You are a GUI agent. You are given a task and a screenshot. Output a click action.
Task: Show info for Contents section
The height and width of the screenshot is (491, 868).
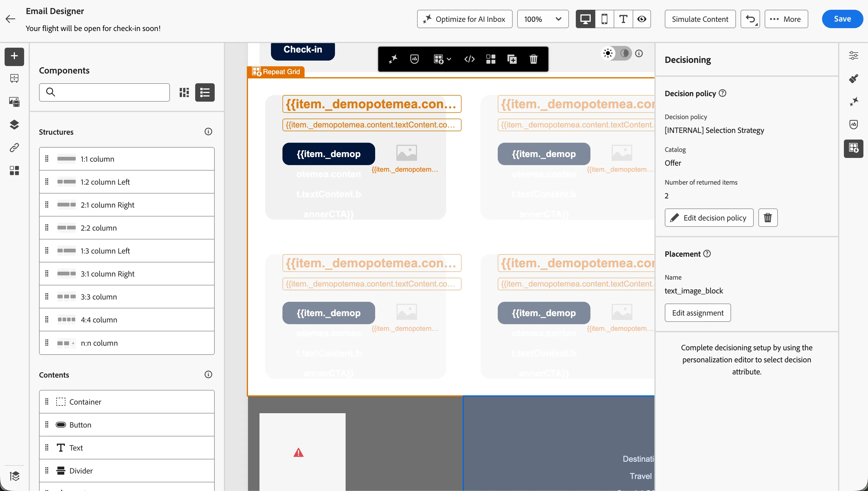point(208,375)
